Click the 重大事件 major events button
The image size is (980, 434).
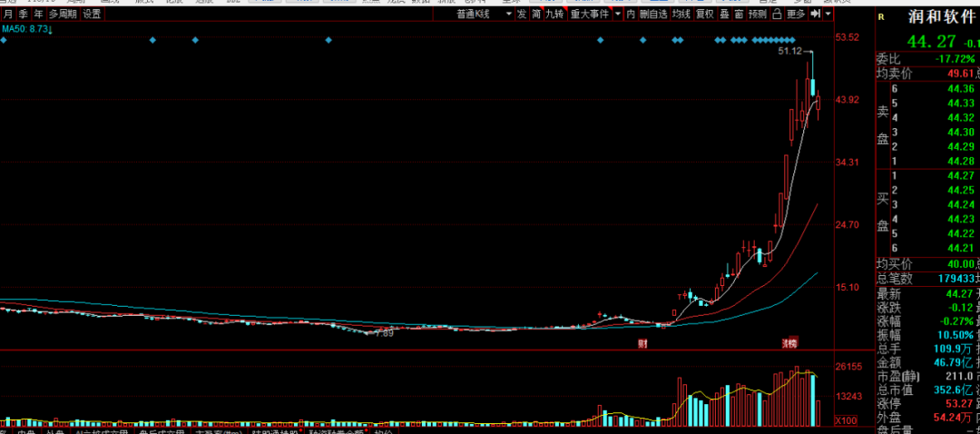(x=590, y=14)
